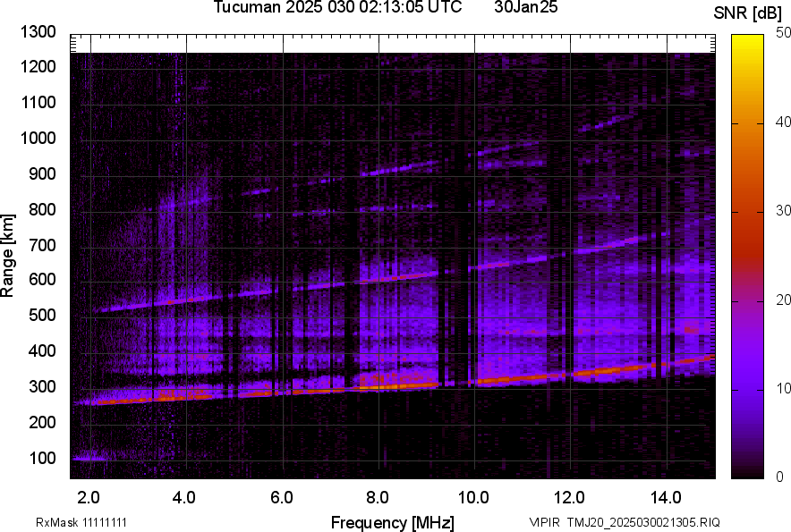
Task: Click the 2.0 tick label on frequency axis
Action: (89, 497)
